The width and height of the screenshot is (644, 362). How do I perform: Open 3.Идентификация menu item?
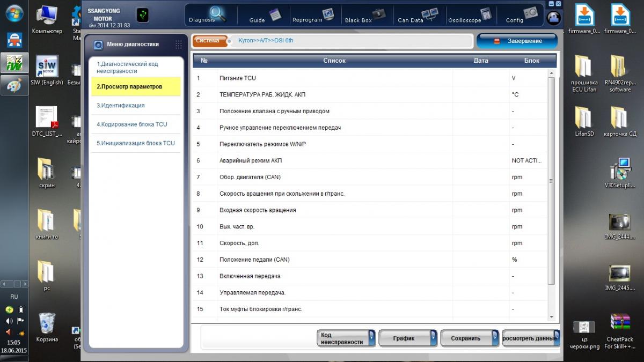(136, 106)
